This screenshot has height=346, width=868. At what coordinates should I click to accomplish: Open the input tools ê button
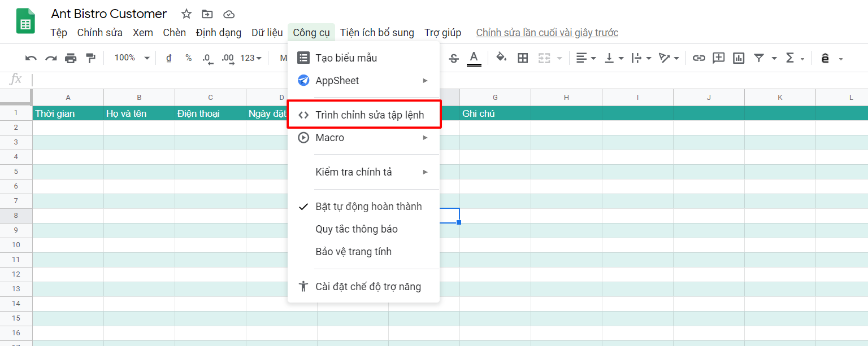coord(825,58)
